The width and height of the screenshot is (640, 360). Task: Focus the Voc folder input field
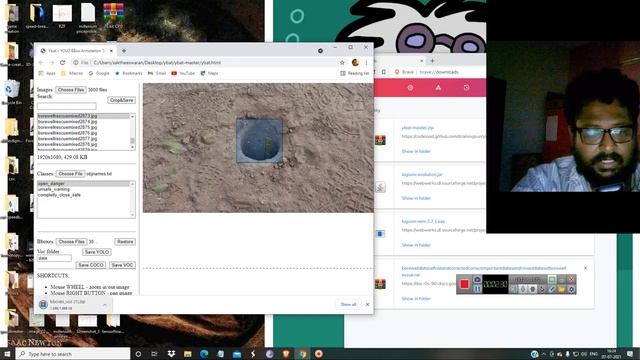[54, 258]
